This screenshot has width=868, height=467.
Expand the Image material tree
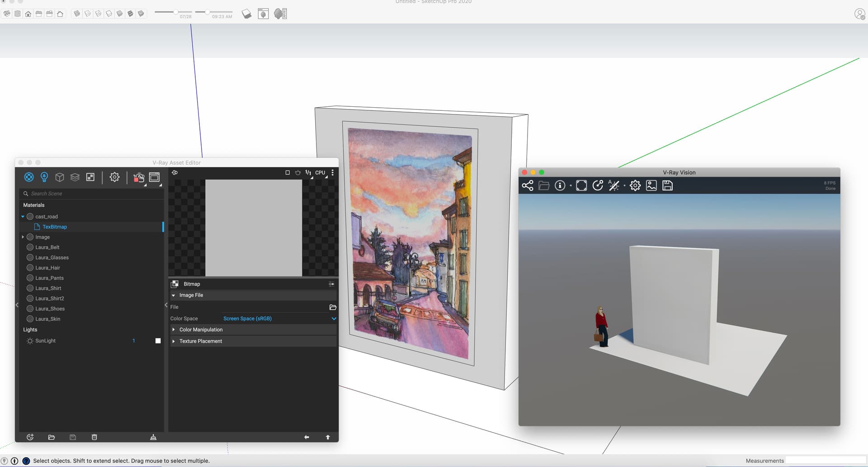pos(23,237)
